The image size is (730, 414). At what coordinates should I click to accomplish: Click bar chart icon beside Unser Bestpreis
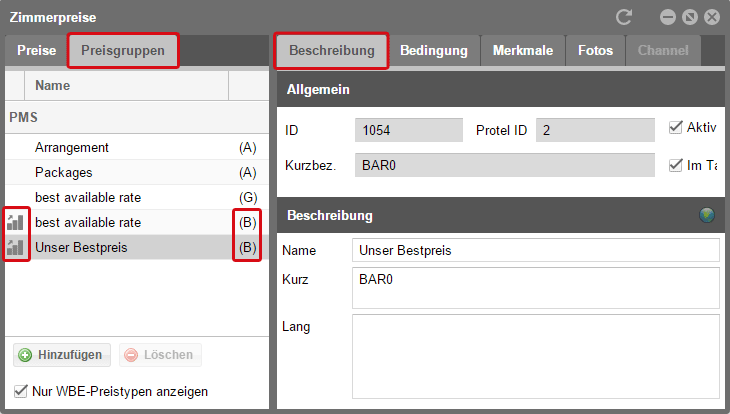coord(15,247)
